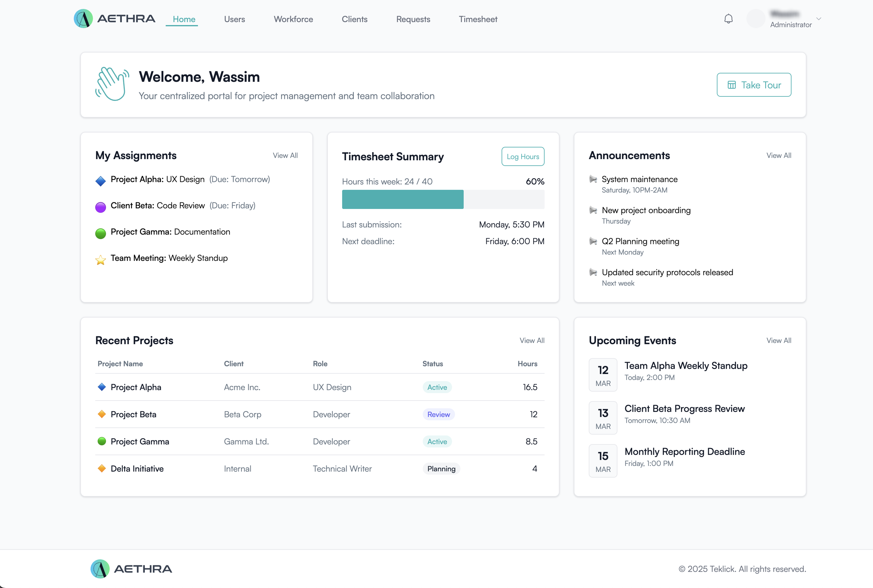Open the 13 MAR date tile
Image resolution: width=873 pixels, height=588 pixels.
pyautogui.click(x=603, y=418)
